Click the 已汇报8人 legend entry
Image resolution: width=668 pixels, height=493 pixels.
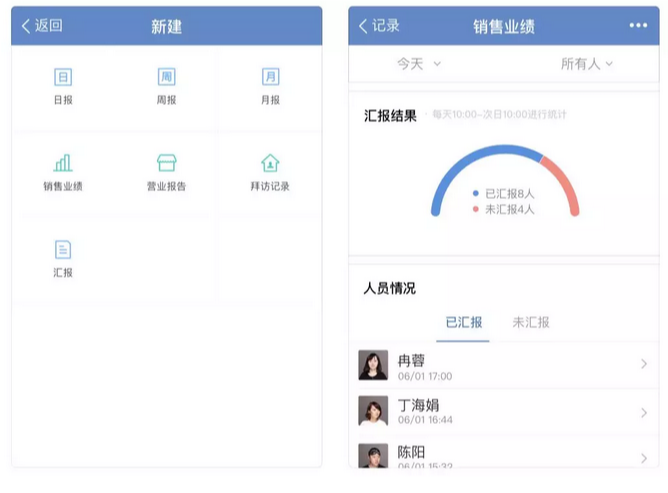click(x=504, y=194)
